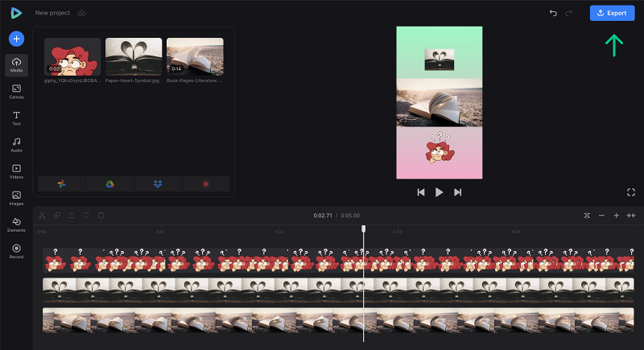Open the Audio sidebar tab
Viewport: 644px width, 350px height.
(x=16, y=145)
